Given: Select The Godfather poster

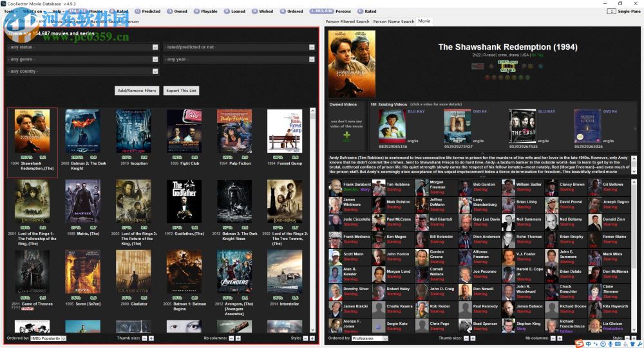Looking at the screenshot, I should point(184,201).
